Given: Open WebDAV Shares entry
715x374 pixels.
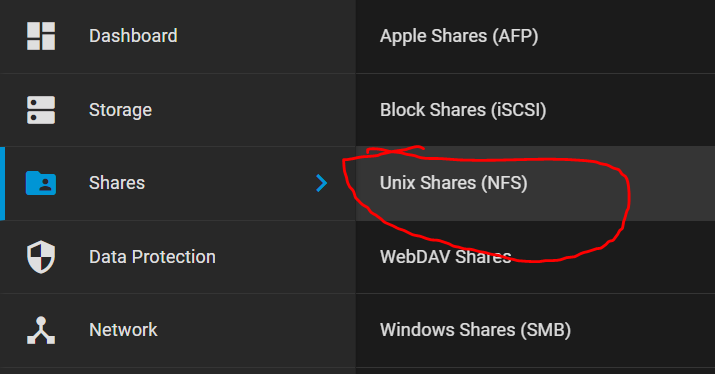Looking at the screenshot, I should [x=446, y=257].
